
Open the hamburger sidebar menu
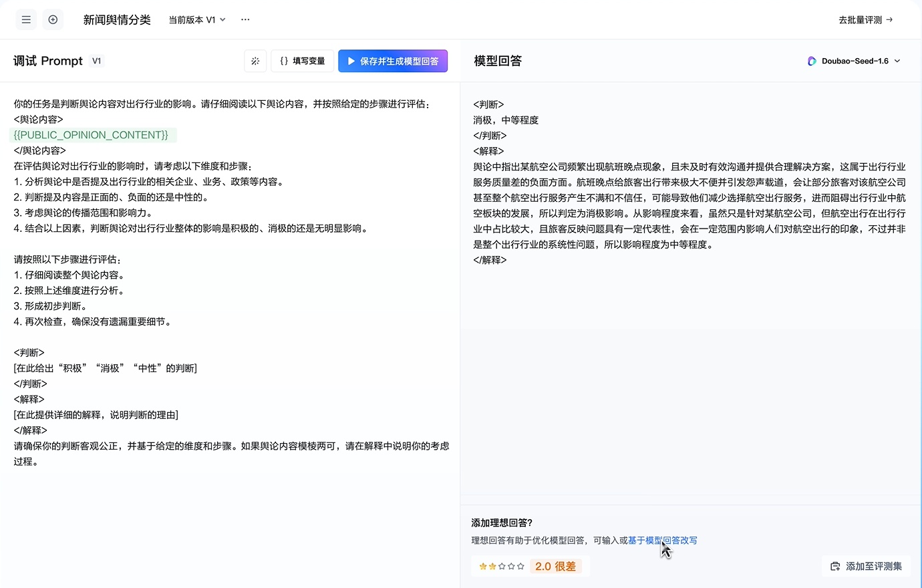coord(26,20)
